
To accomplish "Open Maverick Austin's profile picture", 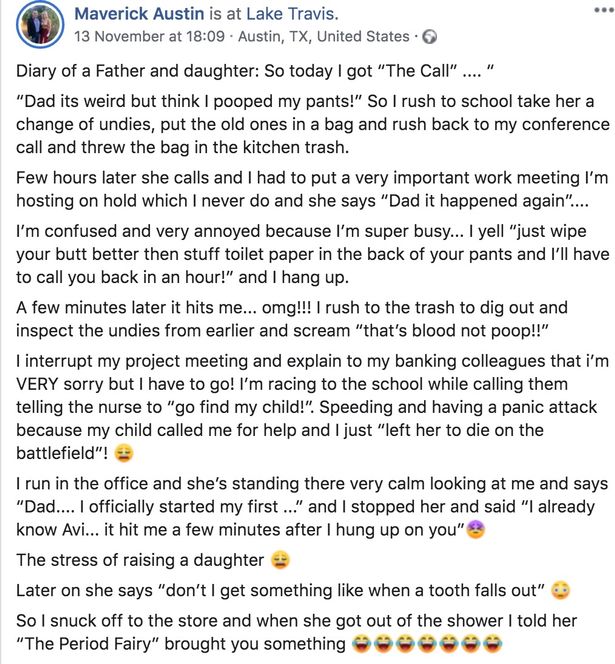I will [x=40, y=25].
